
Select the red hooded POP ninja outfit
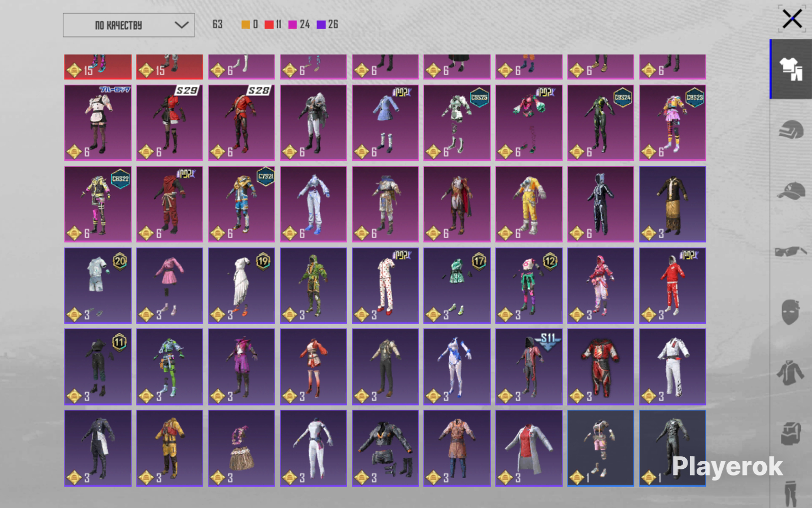(x=170, y=204)
